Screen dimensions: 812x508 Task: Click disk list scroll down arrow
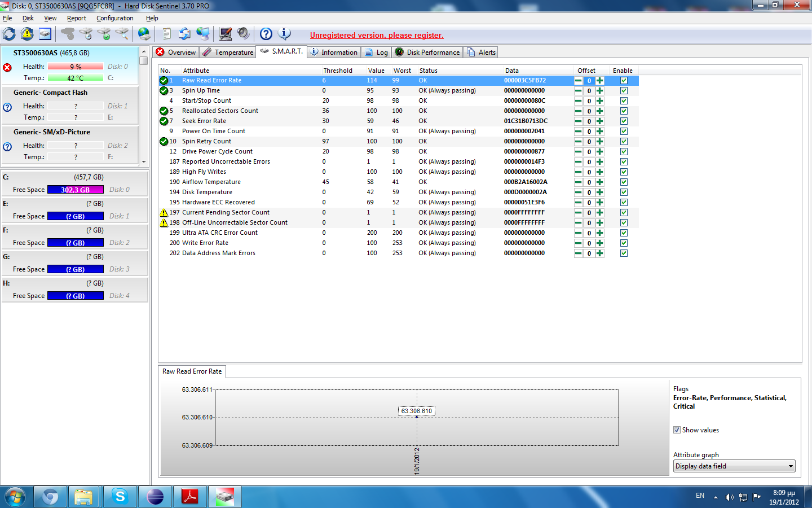[144, 161]
